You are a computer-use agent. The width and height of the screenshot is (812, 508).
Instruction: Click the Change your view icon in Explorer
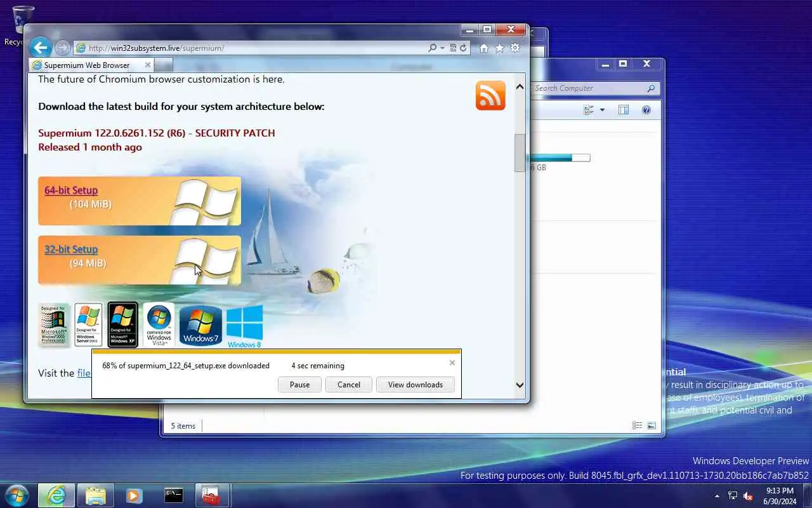(x=589, y=110)
